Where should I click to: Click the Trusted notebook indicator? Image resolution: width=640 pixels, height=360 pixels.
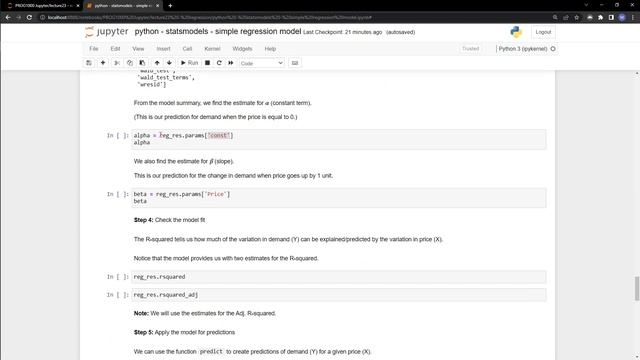coord(471,49)
